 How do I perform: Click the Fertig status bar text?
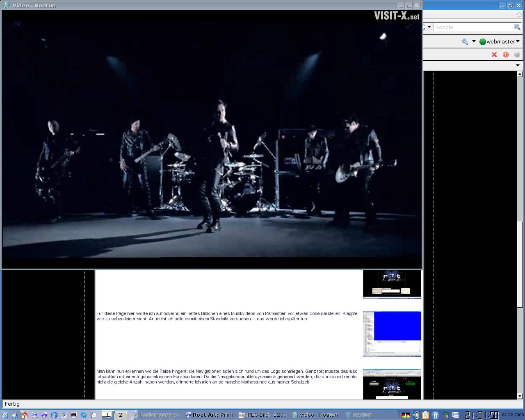click(12, 404)
